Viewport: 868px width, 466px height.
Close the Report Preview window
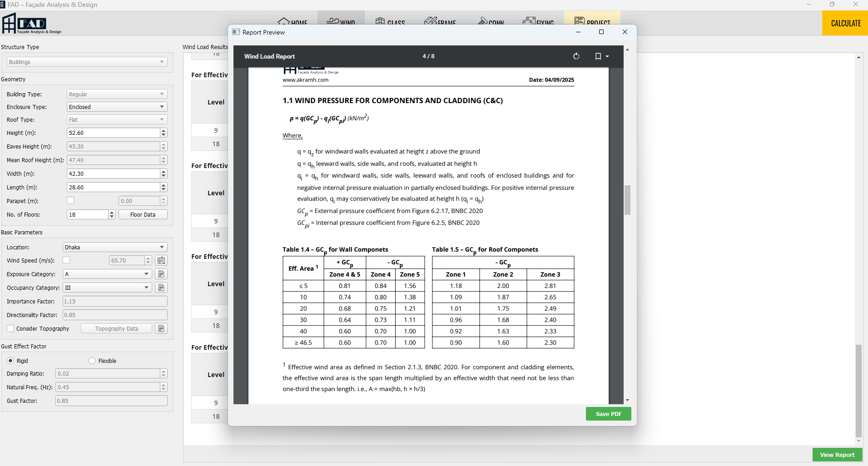625,32
